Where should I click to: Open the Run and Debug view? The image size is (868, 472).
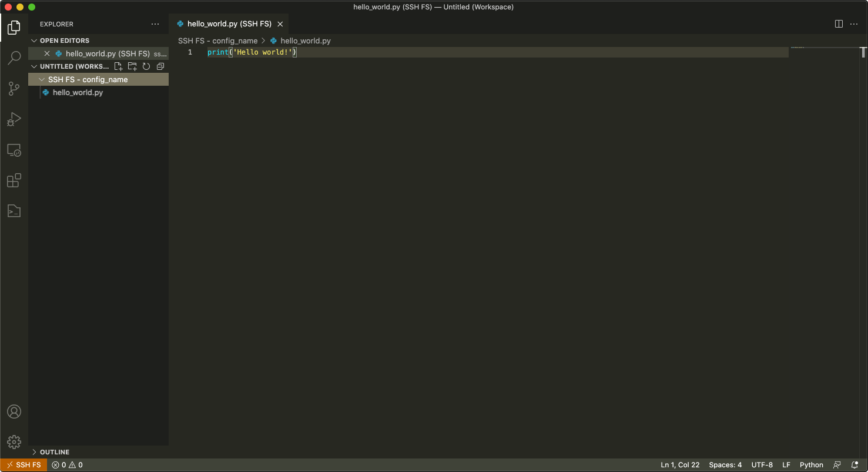coord(14,120)
